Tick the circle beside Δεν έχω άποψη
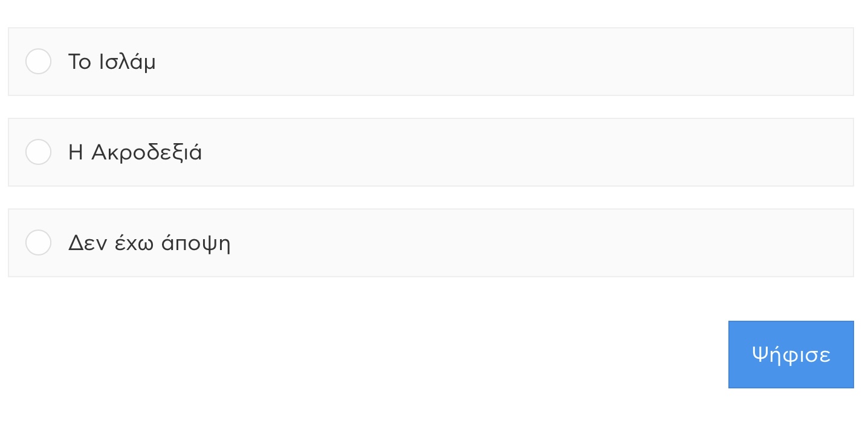The image size is (868, 421). (38, 243)
